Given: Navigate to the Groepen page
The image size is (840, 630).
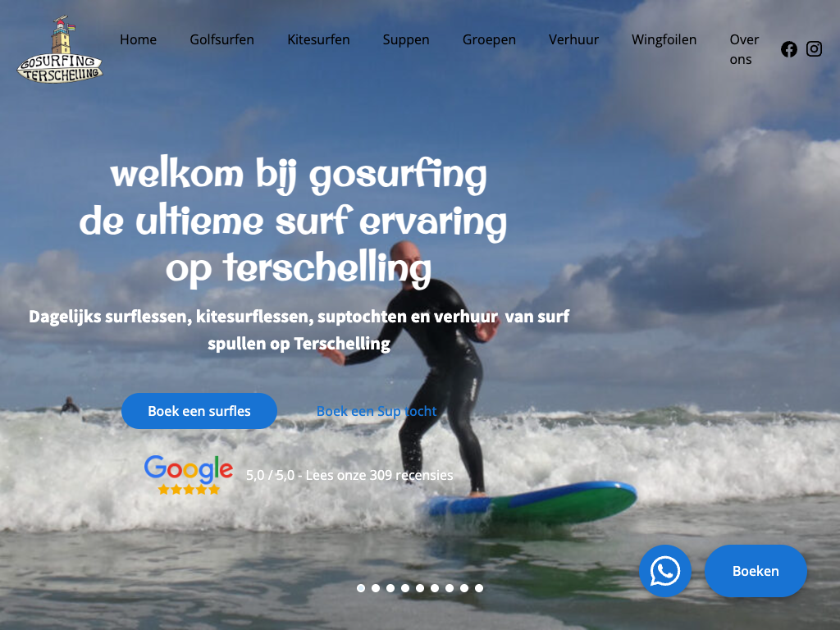Looking at the screenshot, I should (489, 40).
